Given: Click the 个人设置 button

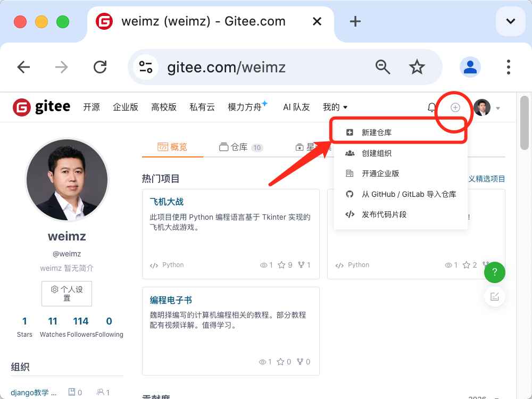Looking at the screenshot, I should point(66,294).
